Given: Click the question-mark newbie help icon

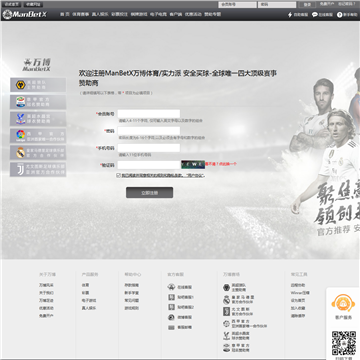Looking at the screenshot, I should 340,15.
